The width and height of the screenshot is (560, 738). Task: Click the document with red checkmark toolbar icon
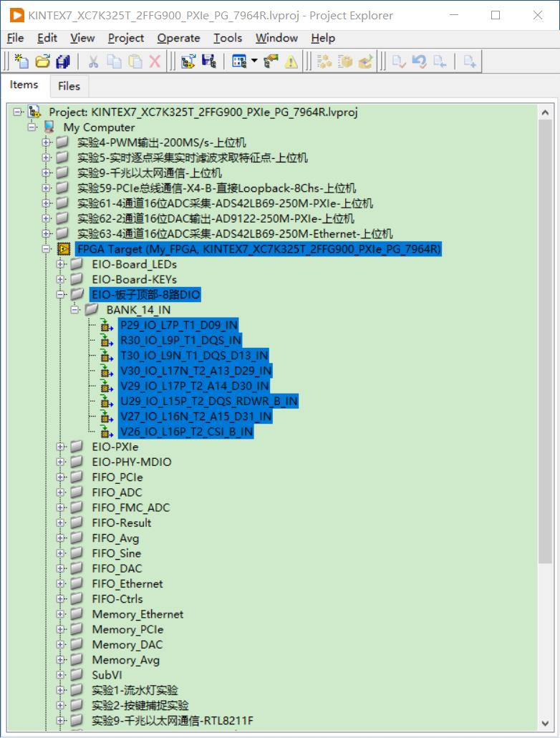[399, 61]
